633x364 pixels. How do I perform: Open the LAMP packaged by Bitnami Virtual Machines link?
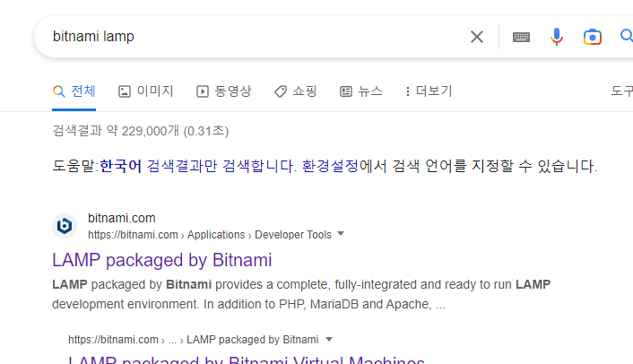coord(247,360)
